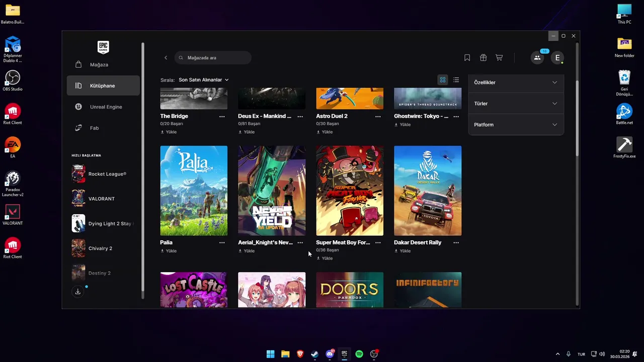The height and width of the screenshot is (362, 644).
Task: Install Super Meat Boy Forever via Yükle
Action: [x=325, y=258]
